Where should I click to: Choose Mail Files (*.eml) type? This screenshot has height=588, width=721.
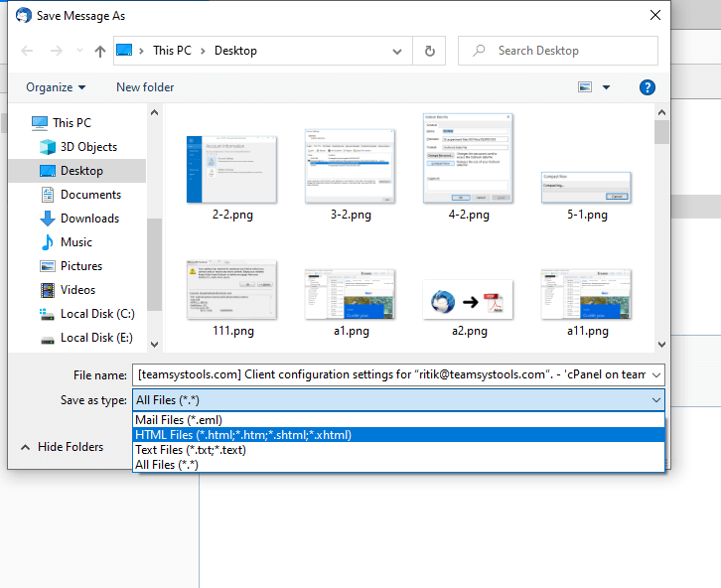pyautogui.click(x=398, y=420)
